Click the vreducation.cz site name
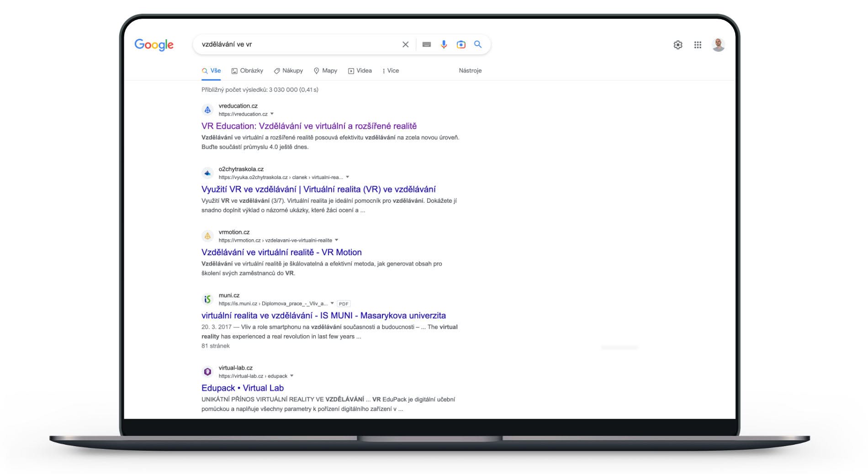 [x=238, y=106]
